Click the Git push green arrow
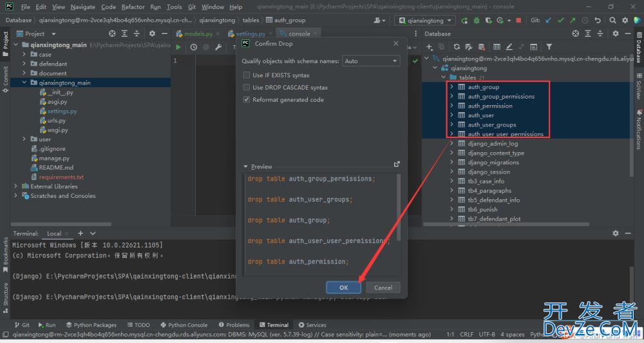This screenshot has height=343, width=644. pyautogui.click(x=573, y=20)
